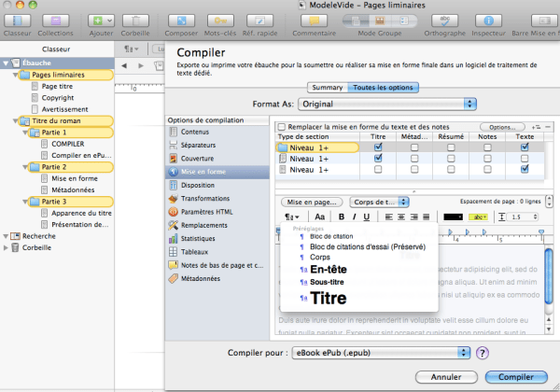Switch to the Summary tab
Screen dimensions: 560x392
pos(328,88)
